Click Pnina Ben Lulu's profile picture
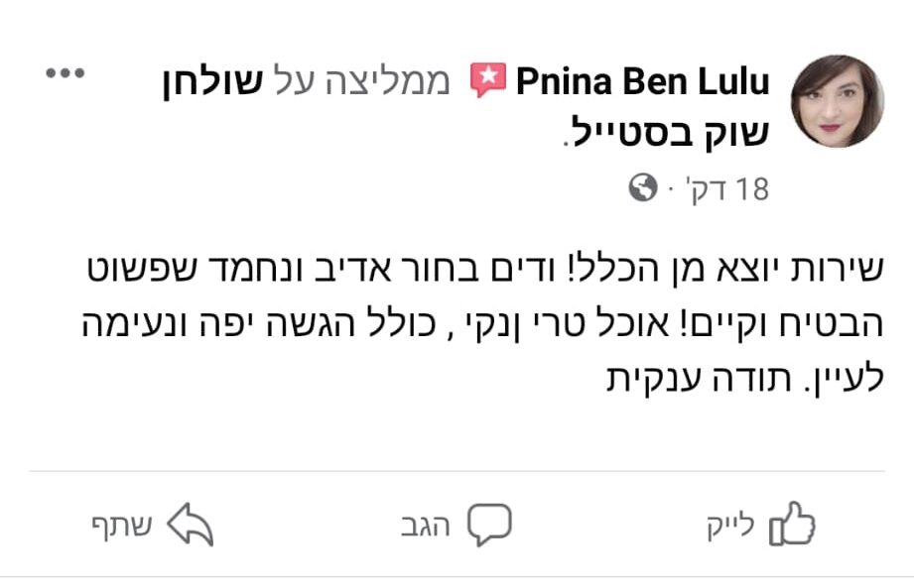Image resolution: width=914 pixels, height=588 pixels. tap(837, 101)
